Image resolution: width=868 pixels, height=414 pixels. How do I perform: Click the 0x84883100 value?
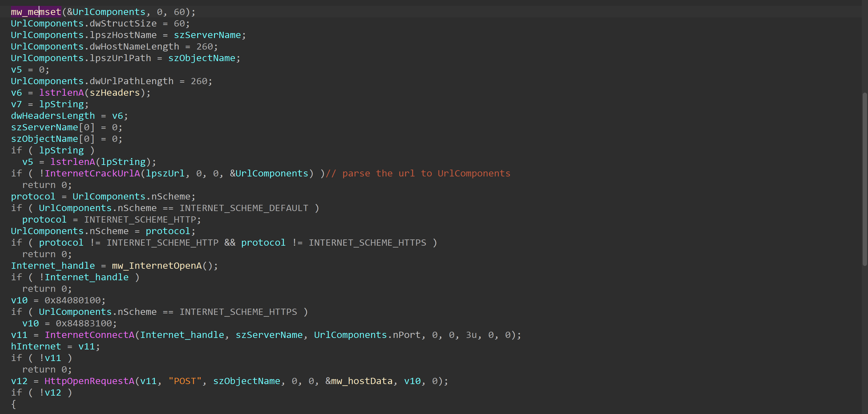point(84,324)
